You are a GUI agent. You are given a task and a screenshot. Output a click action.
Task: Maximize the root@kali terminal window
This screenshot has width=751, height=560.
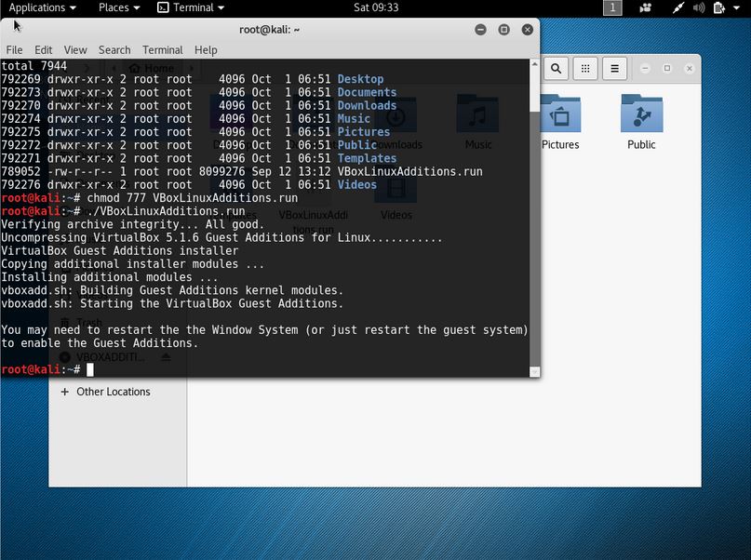(x=503, y=30)
